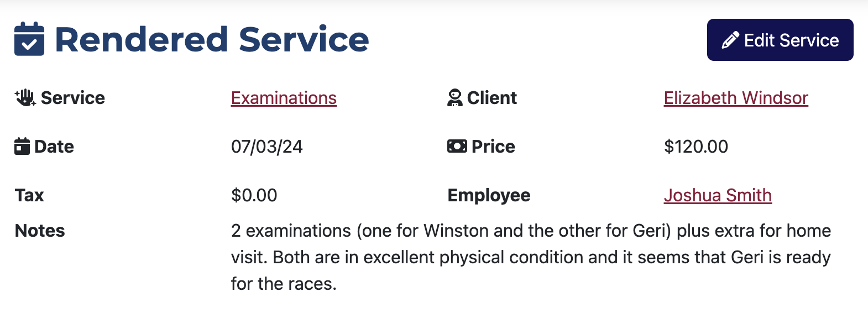Click the Service field label
The height and width of the screenshot is (323, 868).
[x=72, y=98]
